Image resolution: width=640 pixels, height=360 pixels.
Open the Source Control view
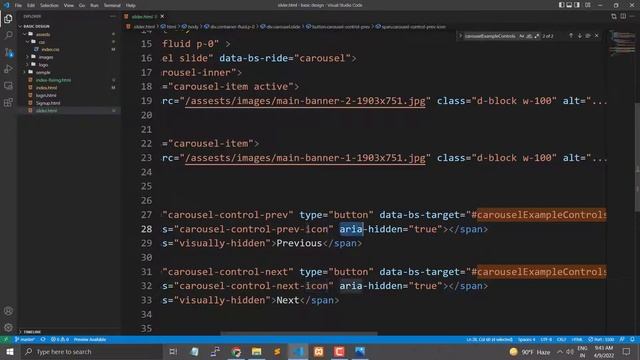click(8, 53)
